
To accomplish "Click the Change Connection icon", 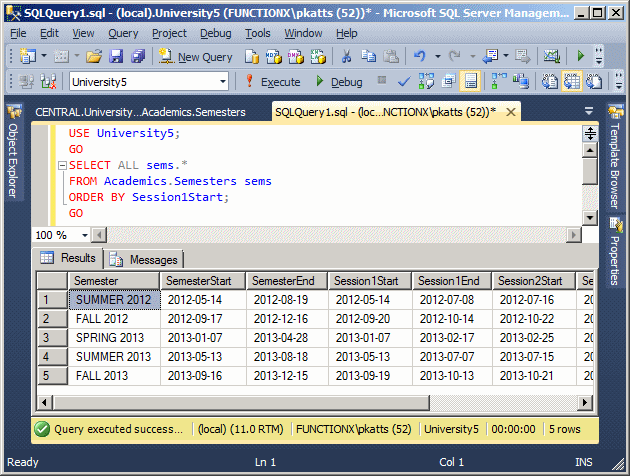I will 48,82.
